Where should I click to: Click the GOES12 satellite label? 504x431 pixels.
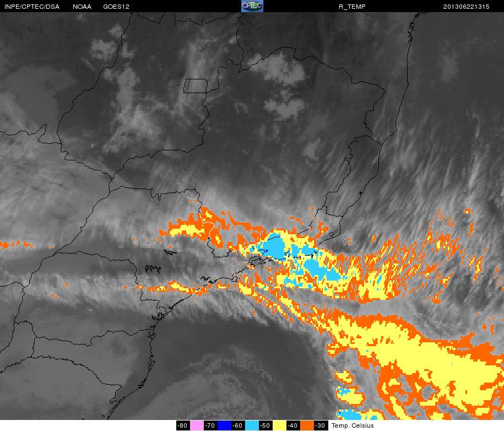click(x=116, y=7)
